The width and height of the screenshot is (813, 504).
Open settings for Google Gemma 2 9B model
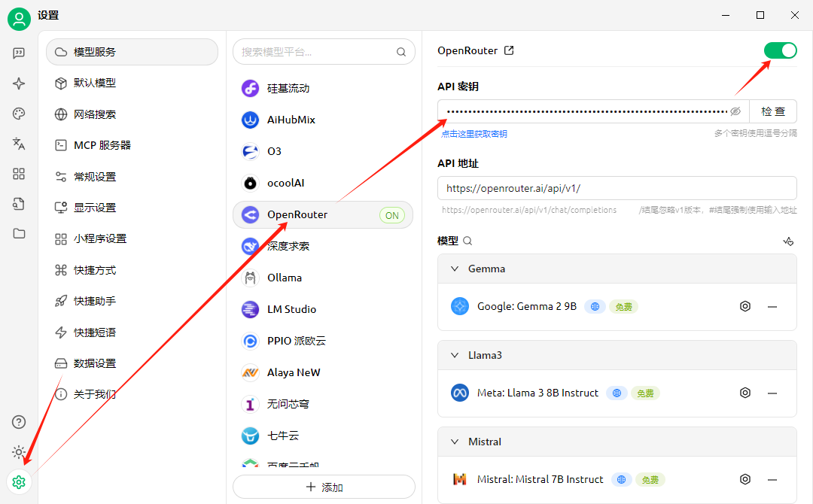tap(745, 306)
